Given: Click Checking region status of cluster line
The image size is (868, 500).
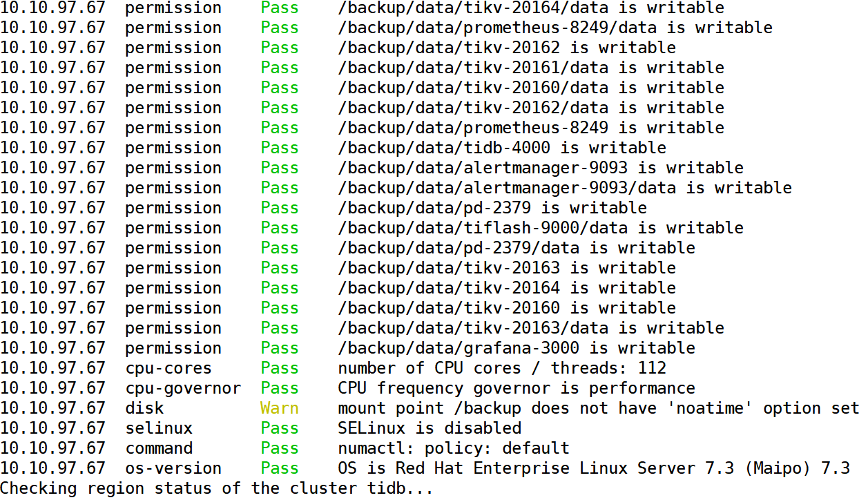Looking at the screenshot, I should pos(217,488).
